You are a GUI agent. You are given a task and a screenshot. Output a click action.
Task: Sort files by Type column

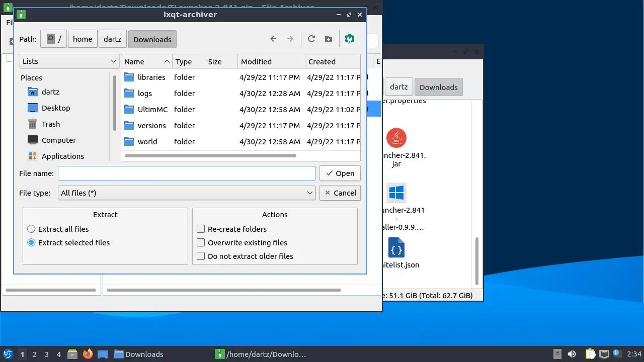click(189, 61)
